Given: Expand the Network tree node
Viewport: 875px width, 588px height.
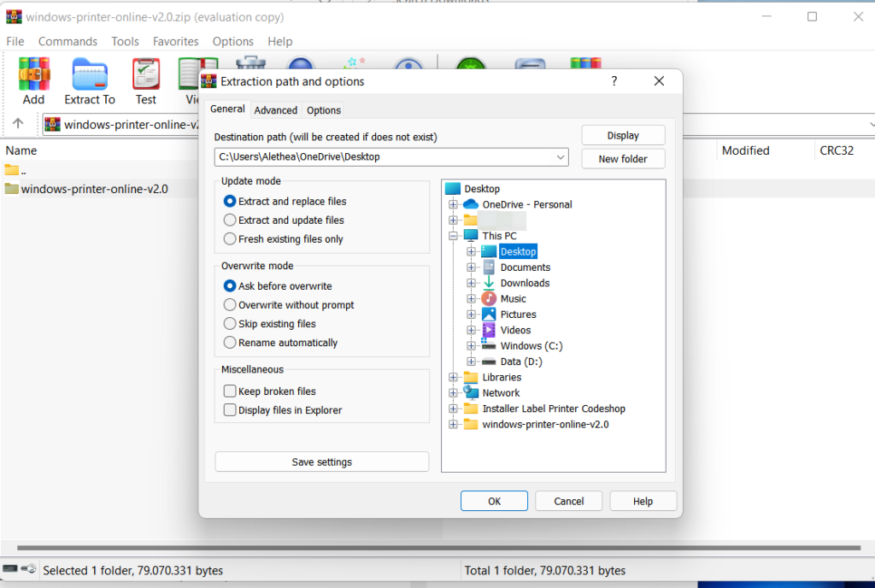Looking at the screenshot, I should coord(453,393).
